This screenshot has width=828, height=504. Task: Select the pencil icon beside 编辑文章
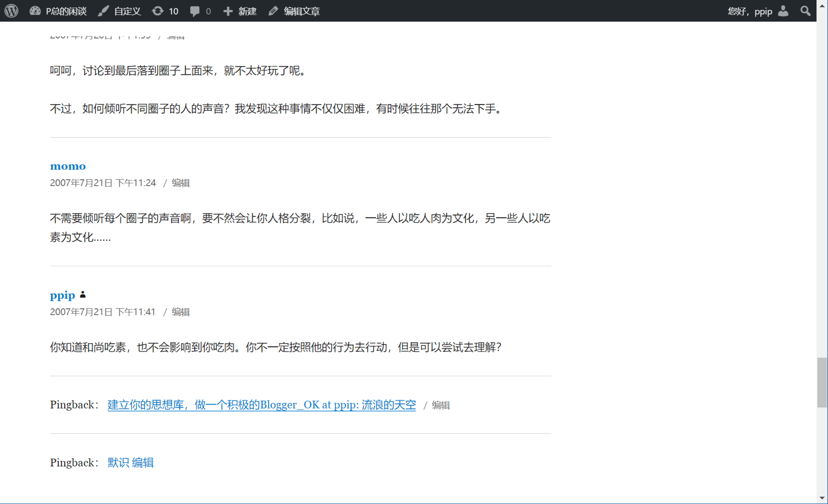click(273, 11)
